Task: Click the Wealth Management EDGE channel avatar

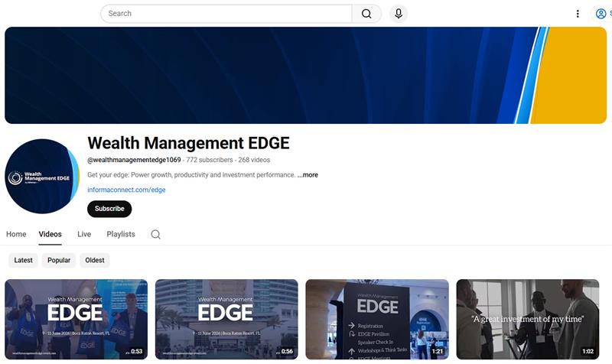Action: coord(42,177)
